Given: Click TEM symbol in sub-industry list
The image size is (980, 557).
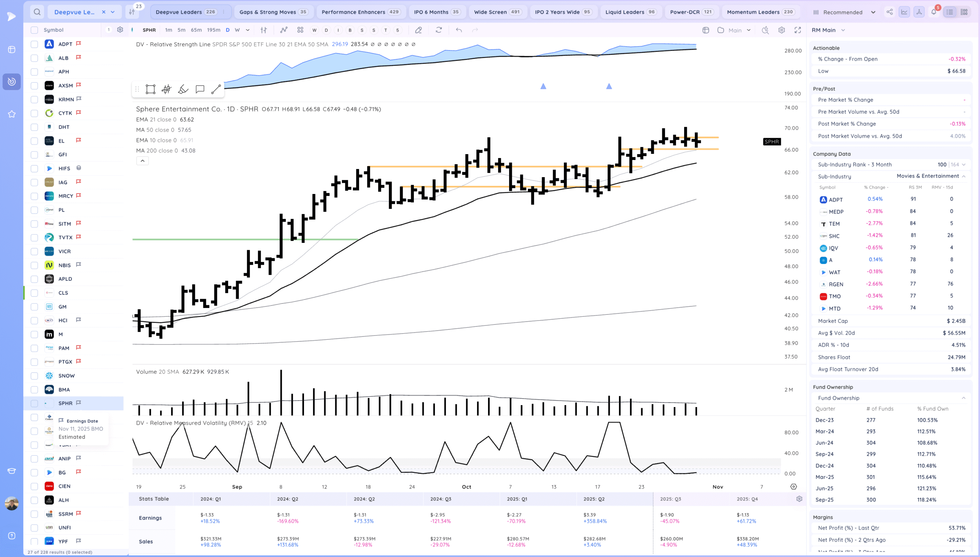Looking at the screenshot, I should [834, 224].
